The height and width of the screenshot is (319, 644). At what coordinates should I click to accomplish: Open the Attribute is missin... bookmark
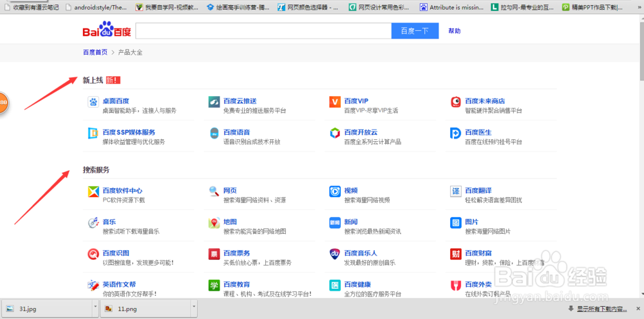pyautogui.click(x=452, y=7)
